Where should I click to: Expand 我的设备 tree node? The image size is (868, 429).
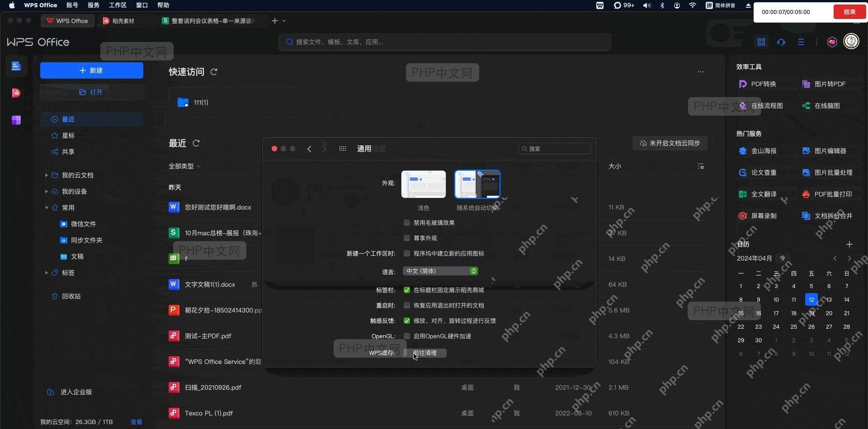pos(46,191)
